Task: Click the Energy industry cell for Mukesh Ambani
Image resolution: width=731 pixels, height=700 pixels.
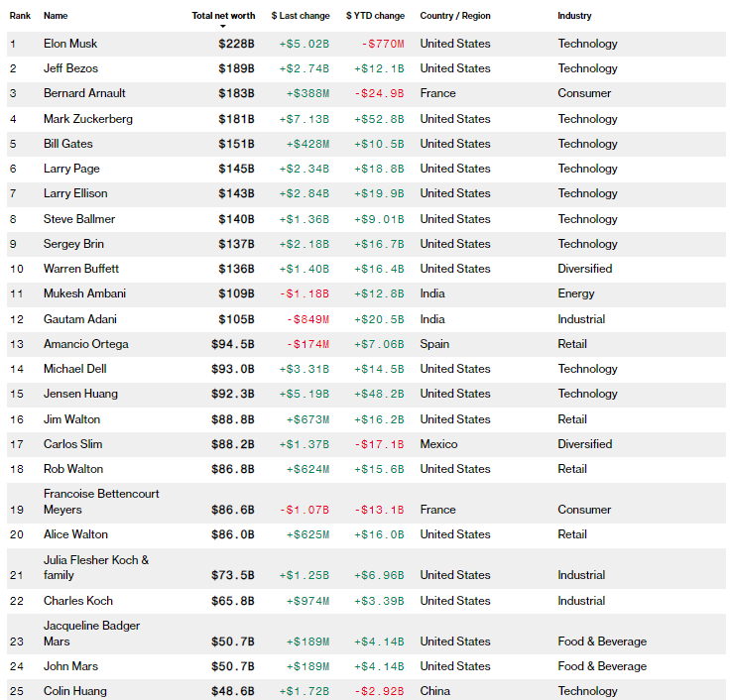Action: pyautogui.click(x=575, y=293)
